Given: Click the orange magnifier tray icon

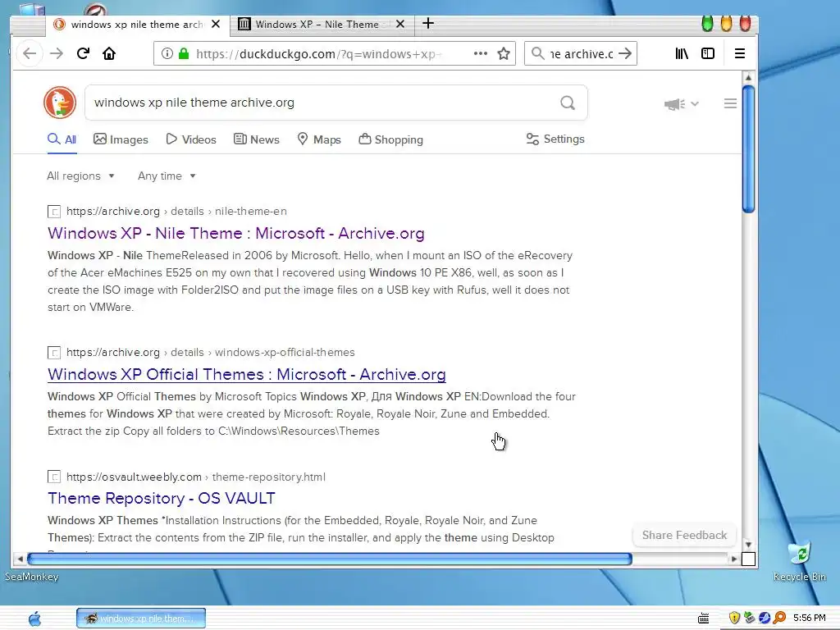Looking at the screenshot, I should (x=779, y=619).
